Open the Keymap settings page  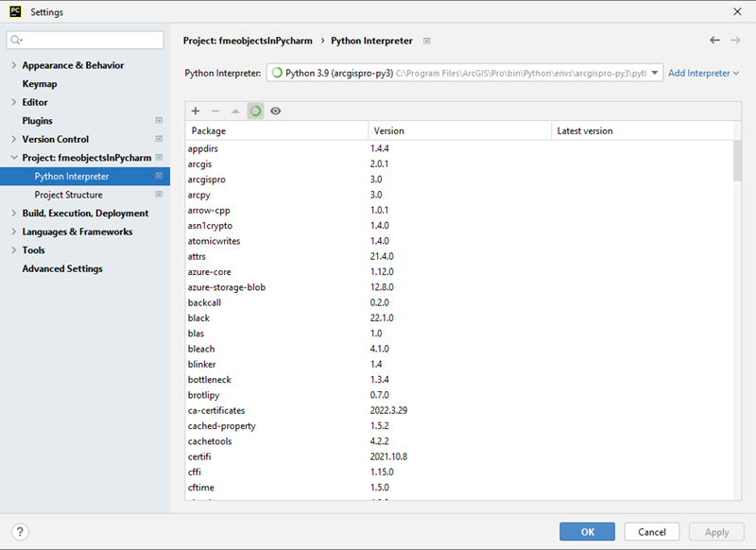(x=39, y=83)
